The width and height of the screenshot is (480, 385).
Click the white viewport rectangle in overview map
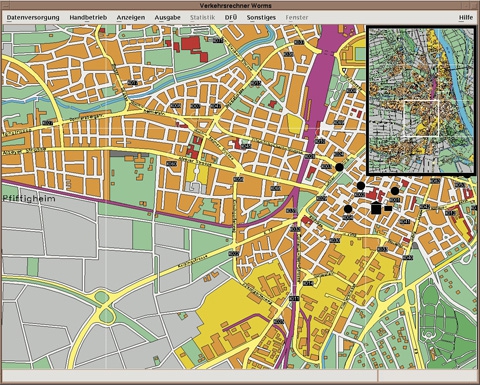421,118
